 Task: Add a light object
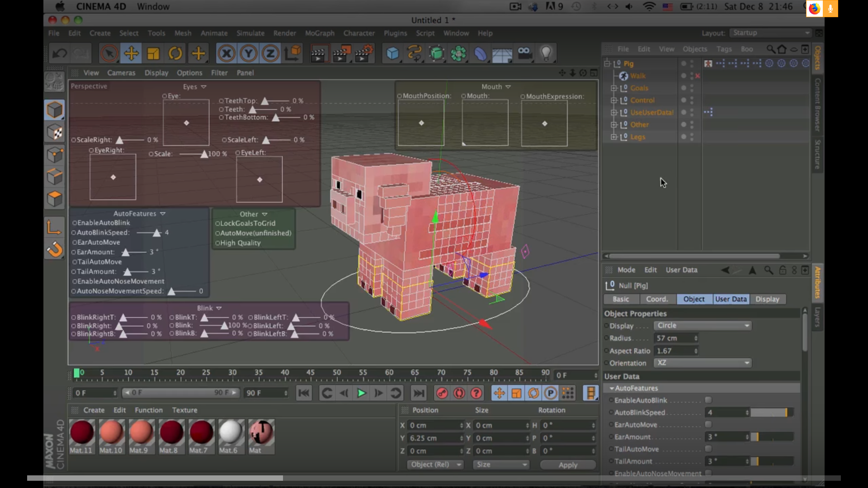click(x=546, y=54)
